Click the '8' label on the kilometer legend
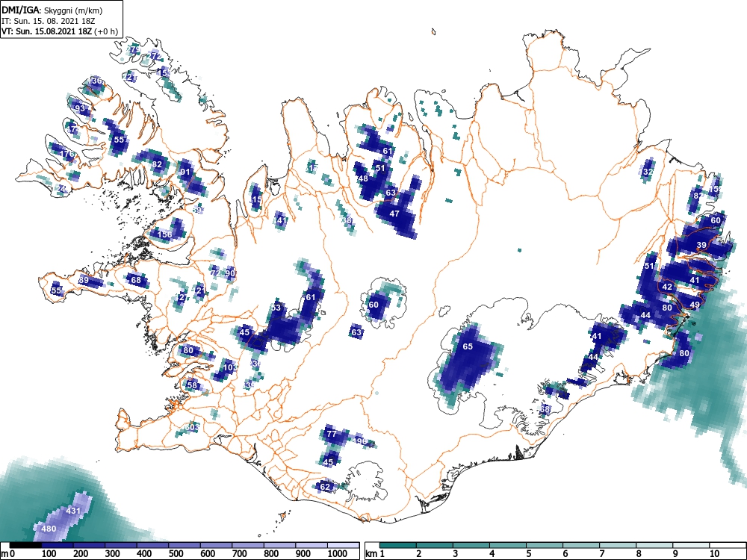747x560 pixels. click(639, 554)
